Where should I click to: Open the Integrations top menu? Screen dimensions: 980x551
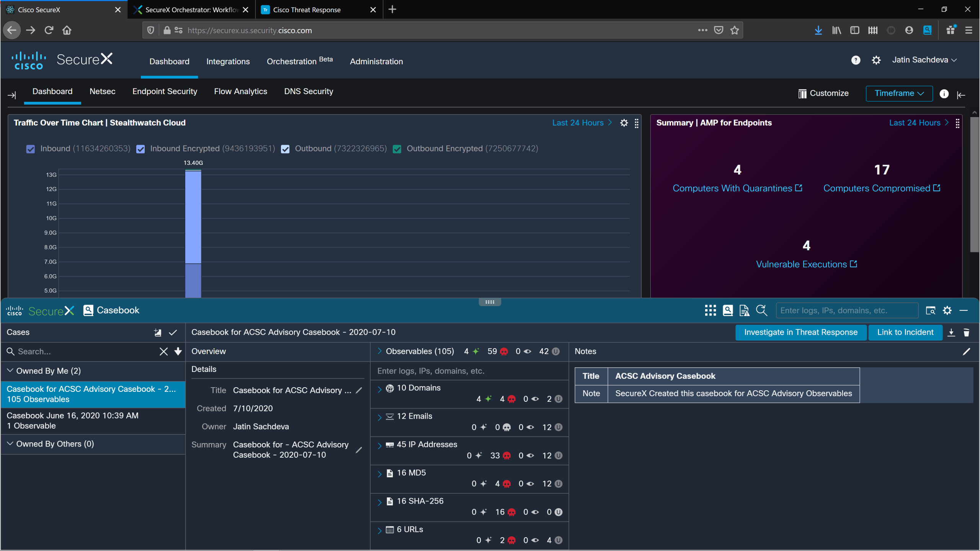tap(228, 62)
